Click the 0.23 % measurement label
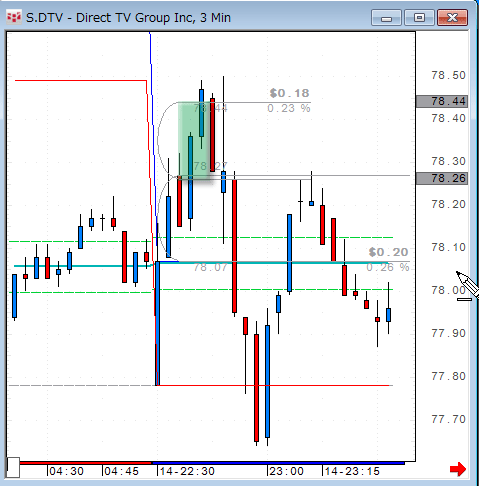This screenshot has width=479, height=486. click(289, 108)
